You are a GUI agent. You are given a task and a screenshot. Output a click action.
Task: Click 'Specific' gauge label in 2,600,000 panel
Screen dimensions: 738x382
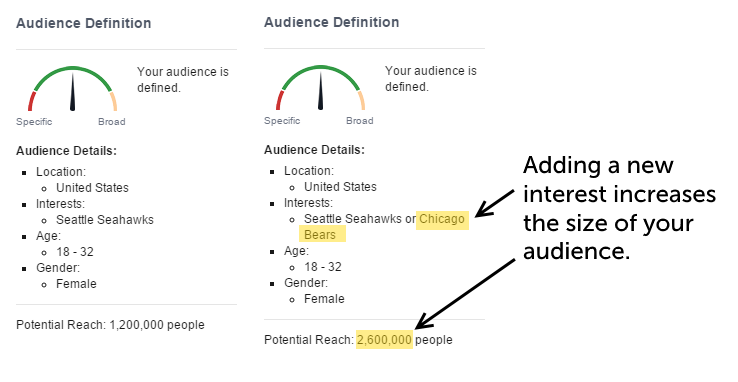point(282,120)
